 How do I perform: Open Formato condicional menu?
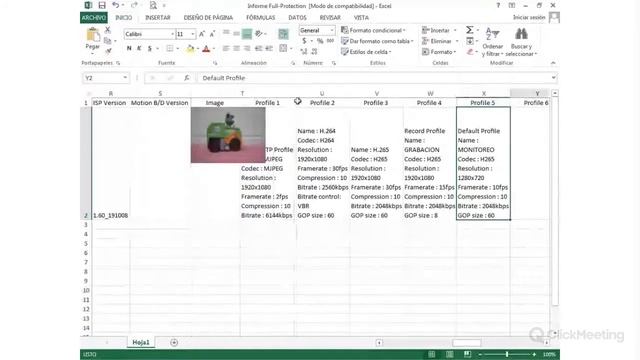point(373,30)
